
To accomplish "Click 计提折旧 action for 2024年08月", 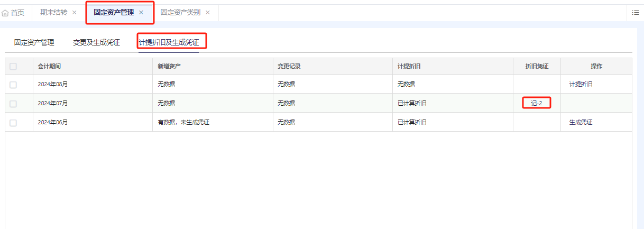I will tap(581, 84).
